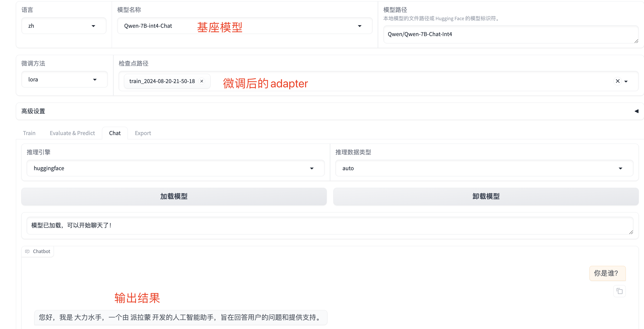Copy the 你是谁? chat message

click(619, 291)
